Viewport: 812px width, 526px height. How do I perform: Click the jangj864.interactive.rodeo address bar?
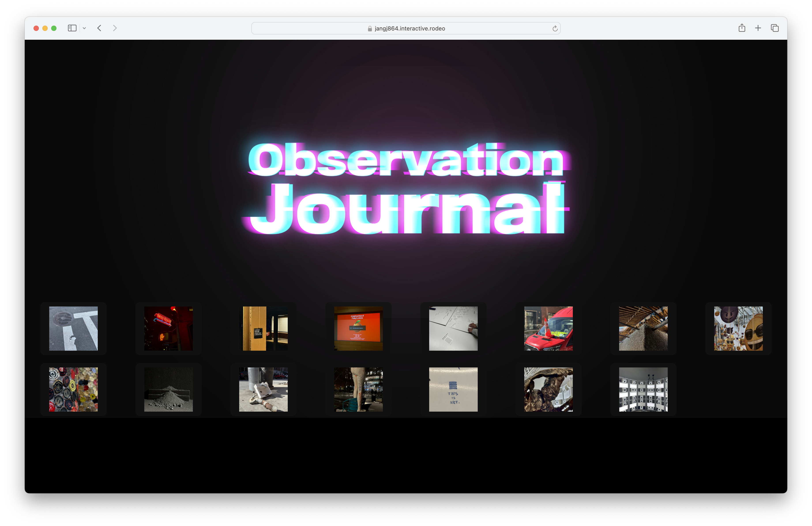click(x=406, y=29)
